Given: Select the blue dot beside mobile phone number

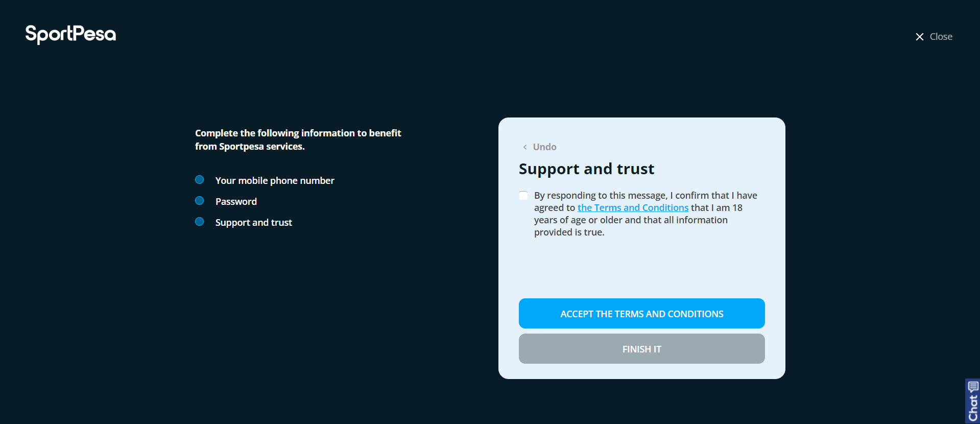Looking at the screenshot, I should coord(200,180).
